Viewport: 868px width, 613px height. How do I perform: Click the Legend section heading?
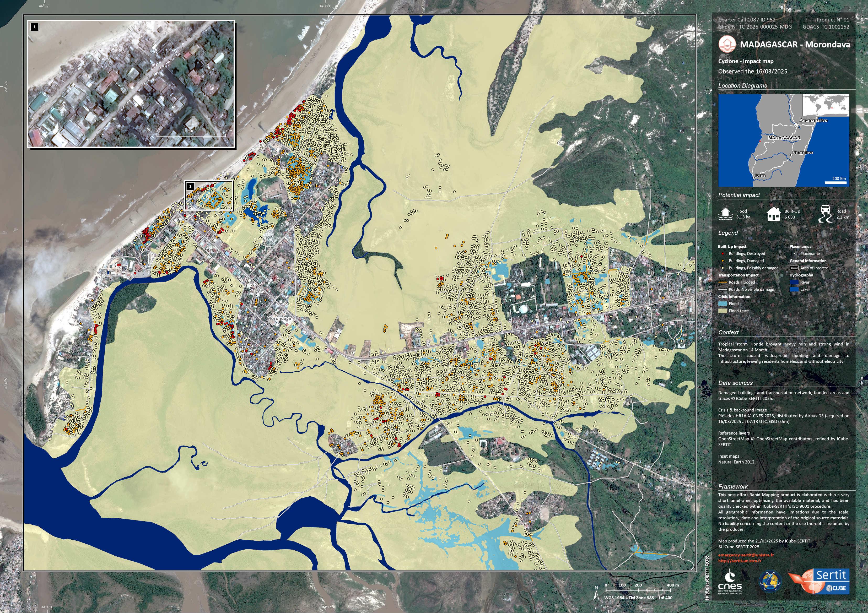click(728, 233)
